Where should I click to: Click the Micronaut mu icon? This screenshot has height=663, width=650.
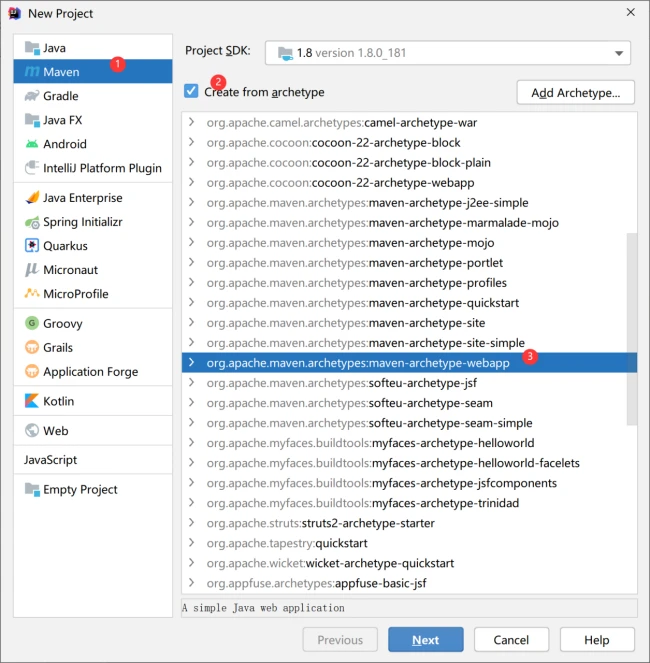[x=32, y=270]
